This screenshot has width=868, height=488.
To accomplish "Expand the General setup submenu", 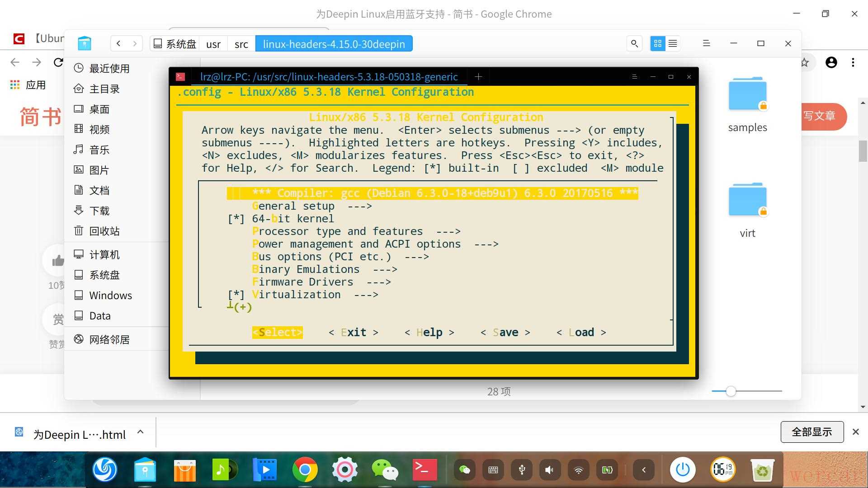I will tap(293, 206).
